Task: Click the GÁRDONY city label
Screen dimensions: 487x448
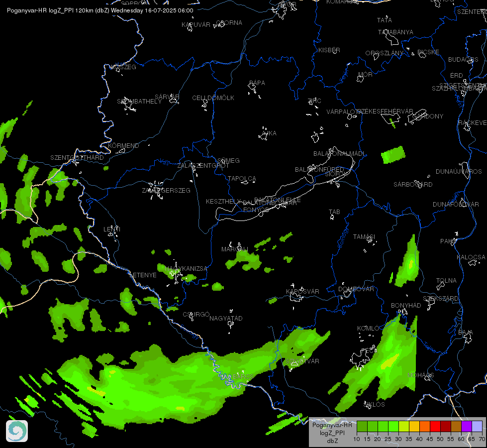Action: (428, 116)
